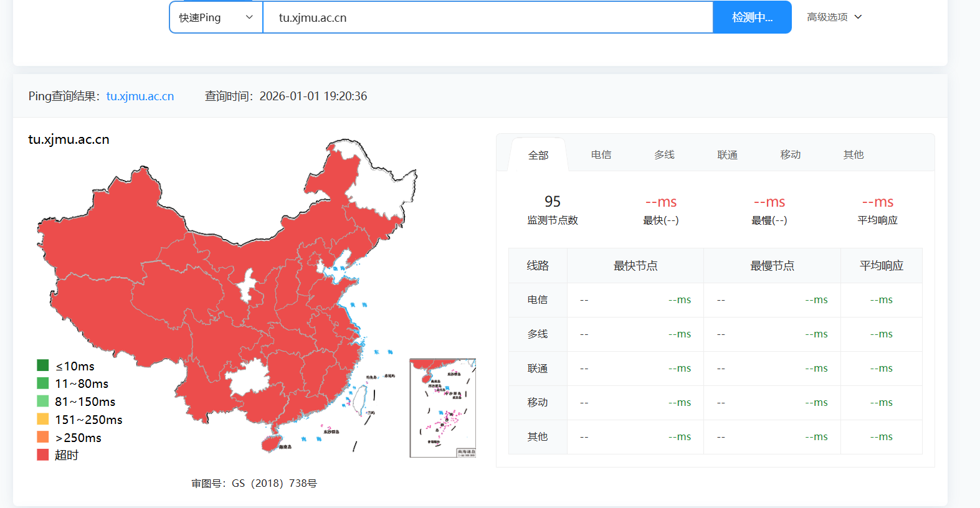This screenshot has width=980, height=508.
Task: Switch to the 电信 tab
Action: coord(601,155)
